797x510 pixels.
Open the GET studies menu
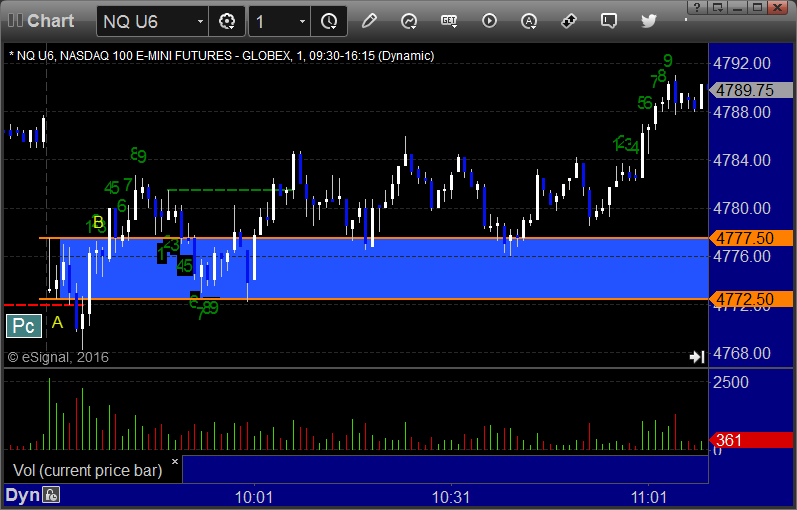pyautogui.click(x=449, y=21)
